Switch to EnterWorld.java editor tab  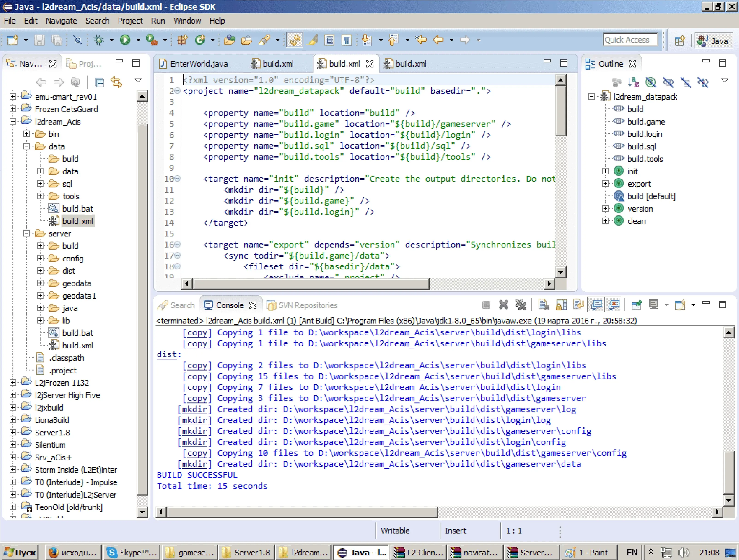click(199, 64)
